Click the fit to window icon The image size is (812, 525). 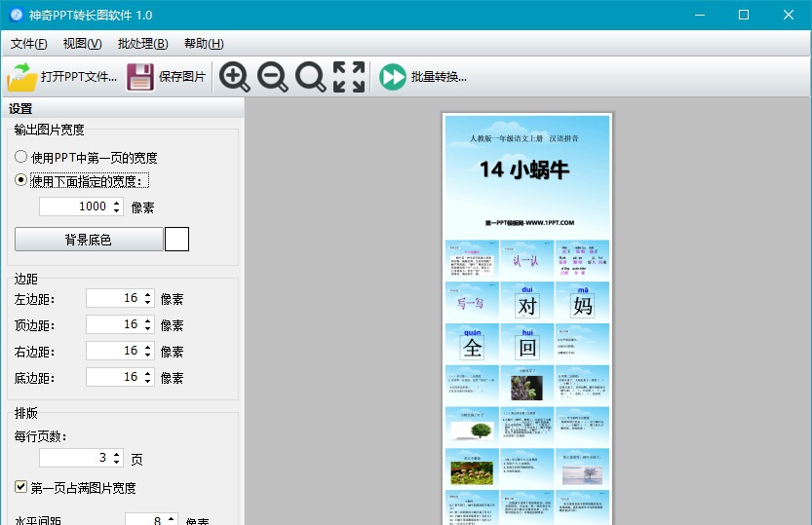coord(349,77)
